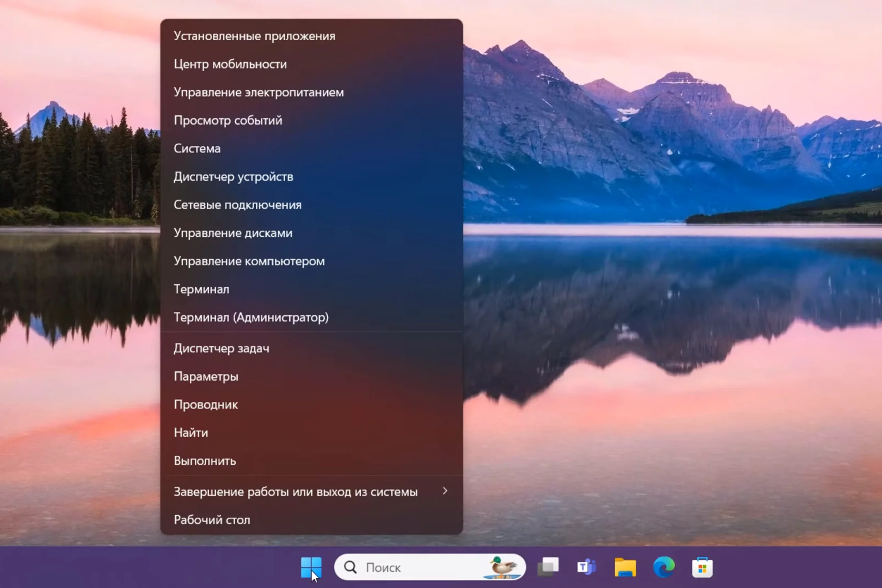Image resolution: width=882 pixels, height=588 pixels.
Task: Launch Microsoft Teams from the taskbar
Action: pos(586,567)
